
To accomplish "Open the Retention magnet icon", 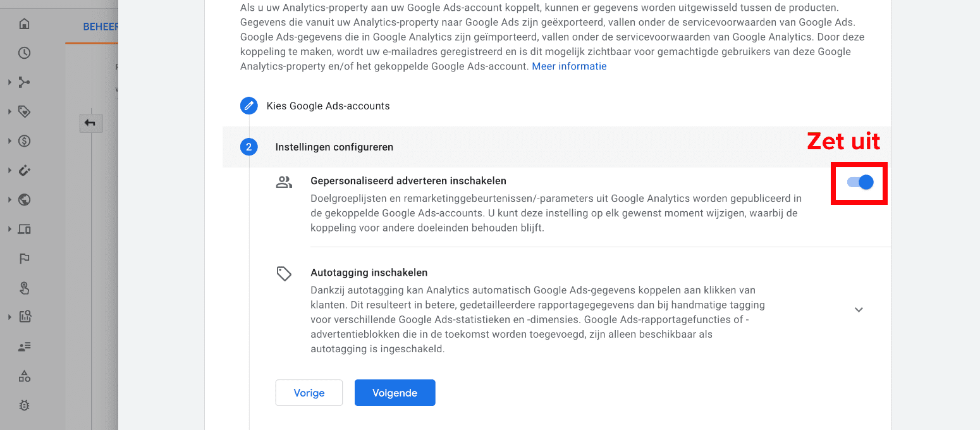I will pos(24,170).
